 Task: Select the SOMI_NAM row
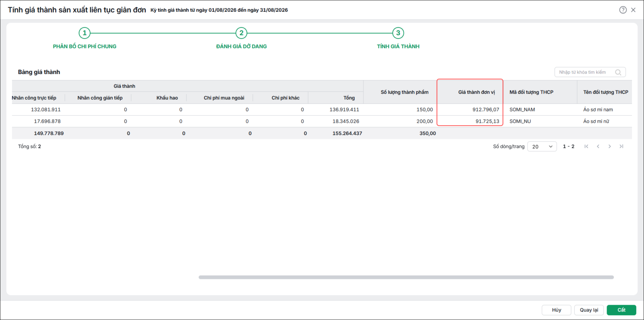click(x=322, y=109)
